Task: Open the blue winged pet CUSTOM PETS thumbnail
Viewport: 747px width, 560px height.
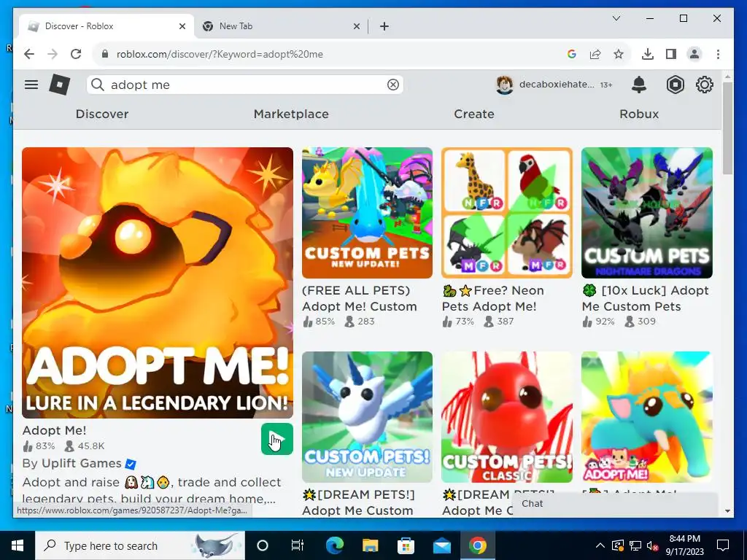Action: 368,417
